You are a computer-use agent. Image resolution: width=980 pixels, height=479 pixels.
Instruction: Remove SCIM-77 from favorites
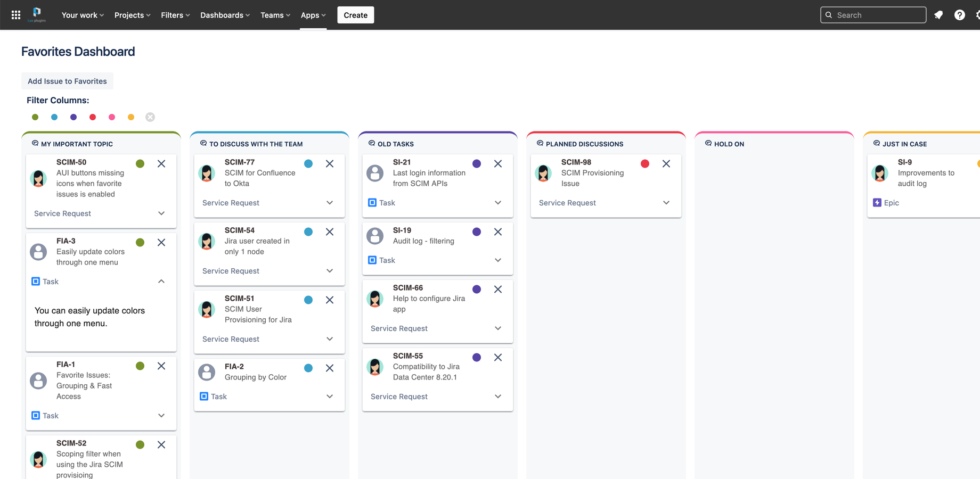(330, 164)
